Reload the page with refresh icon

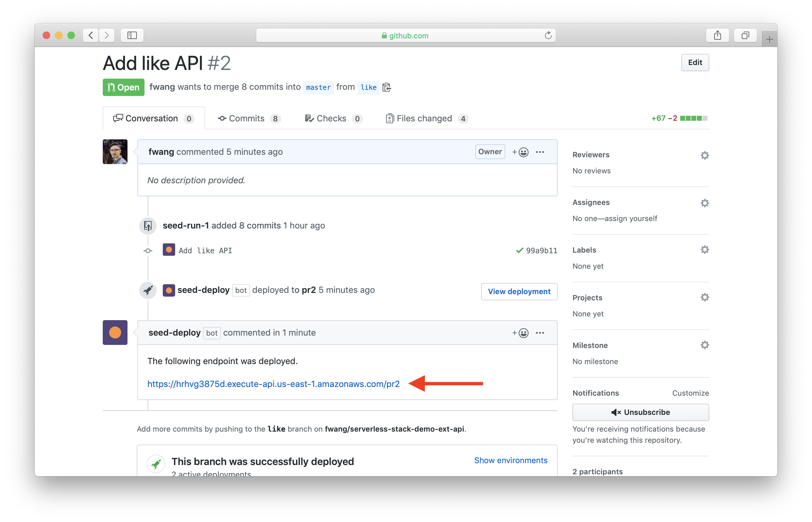pyautogui.click(x=548, y=35)
